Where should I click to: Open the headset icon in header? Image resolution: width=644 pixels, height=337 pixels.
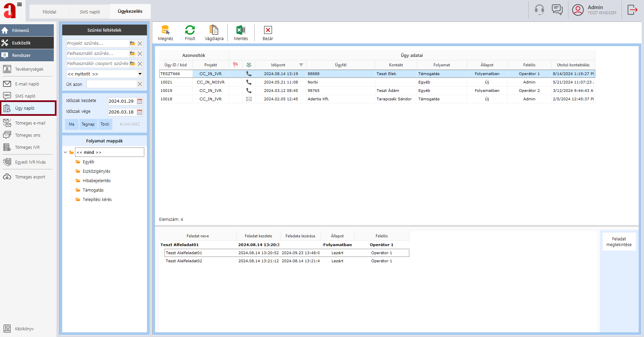[x=539, y=10]
